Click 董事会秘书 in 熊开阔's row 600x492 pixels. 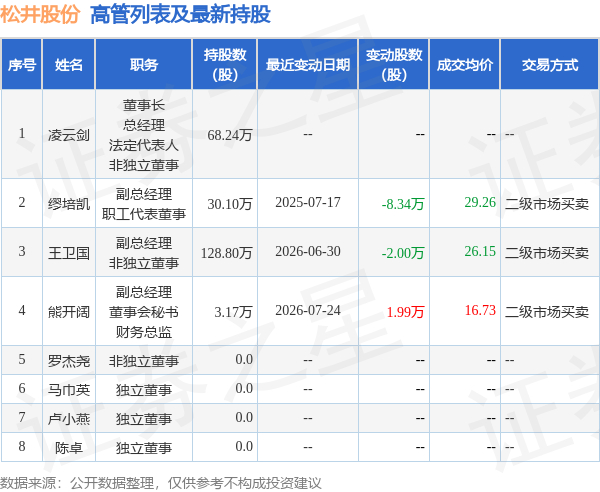(x=143, y=312)
